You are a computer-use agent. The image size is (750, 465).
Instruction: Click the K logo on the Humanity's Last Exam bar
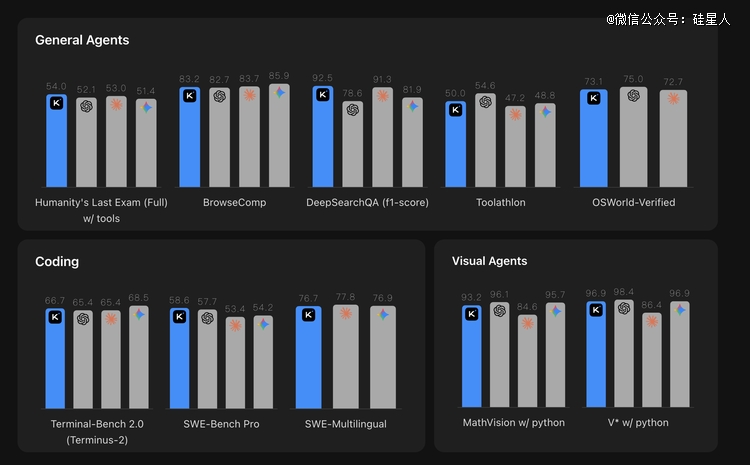(x=56, y=102)
